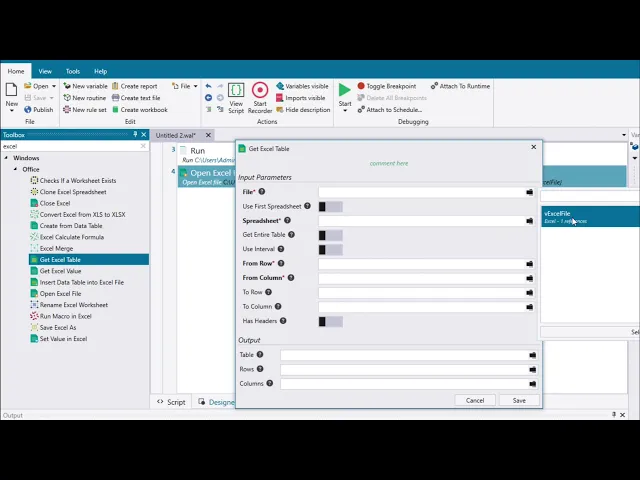Screen dimensions: 640x480
Task: Click help icon next to From Column
Action: [x=291, y=278]
